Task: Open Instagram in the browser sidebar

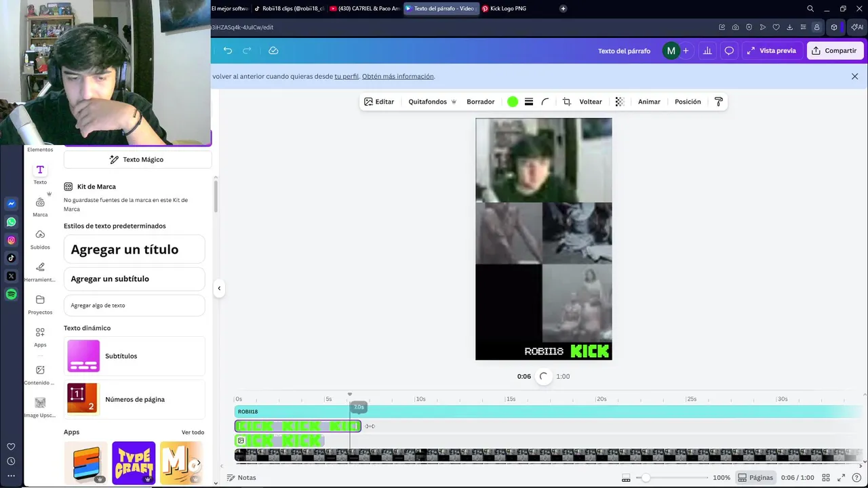Action: pos(11,240)
